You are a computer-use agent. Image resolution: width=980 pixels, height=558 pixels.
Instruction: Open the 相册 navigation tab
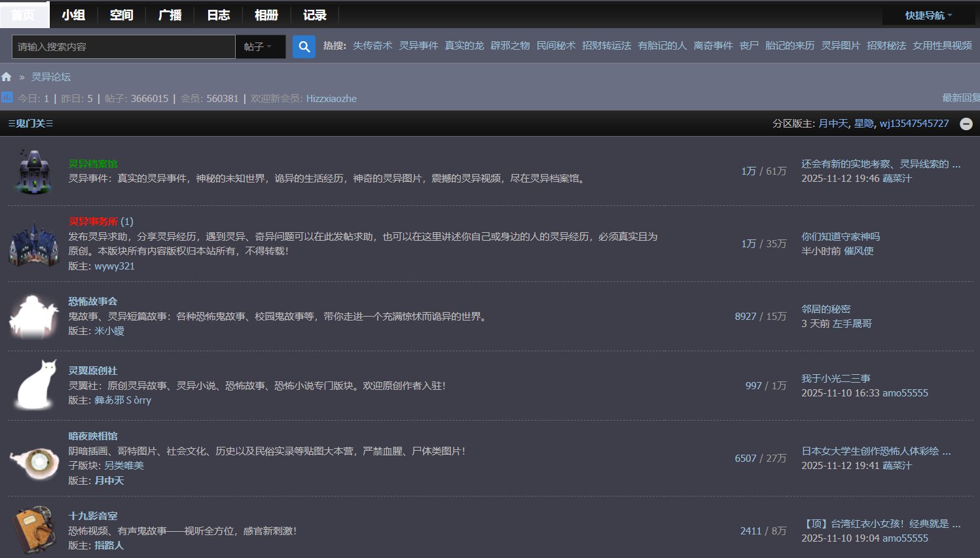[x=266, y=14]
